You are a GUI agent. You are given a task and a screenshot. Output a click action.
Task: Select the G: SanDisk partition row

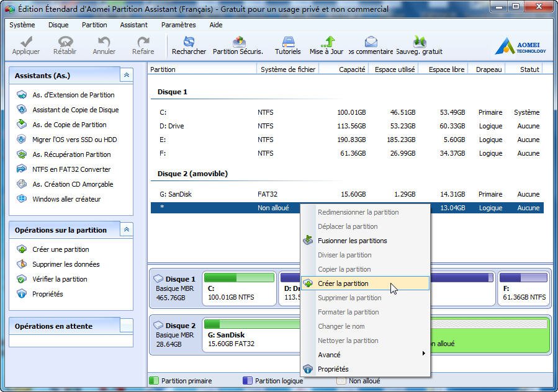348,194
